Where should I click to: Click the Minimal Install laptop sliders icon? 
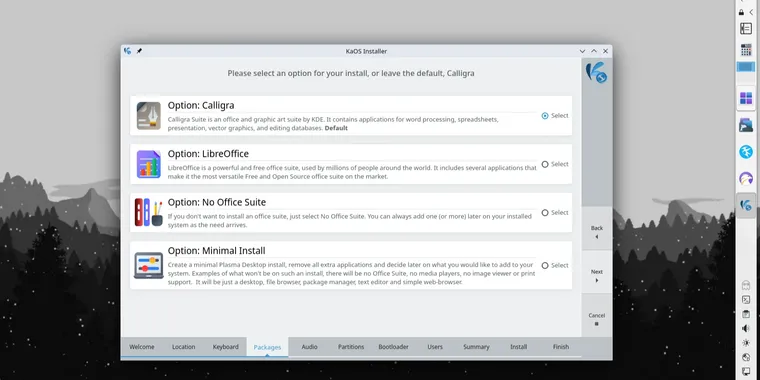[148, 265]
